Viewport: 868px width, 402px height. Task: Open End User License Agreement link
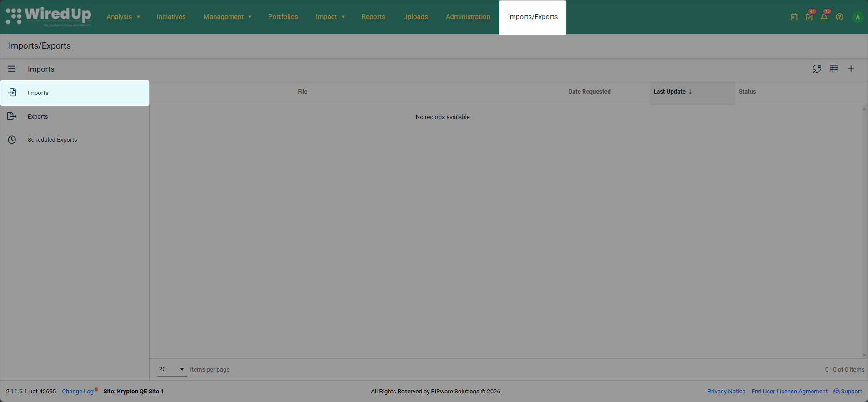[x=789, y=392]
